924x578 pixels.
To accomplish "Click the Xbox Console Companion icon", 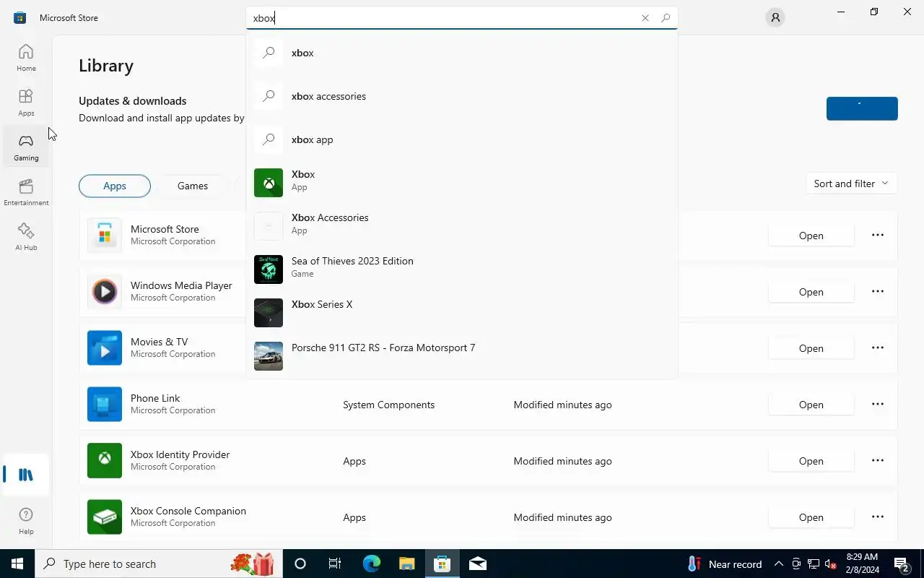I will 105,517.
